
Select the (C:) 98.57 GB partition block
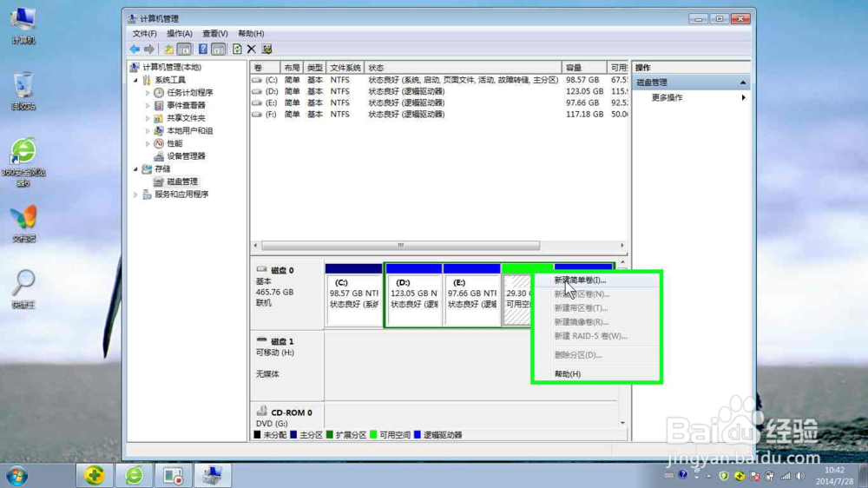(x=354, y=295)
